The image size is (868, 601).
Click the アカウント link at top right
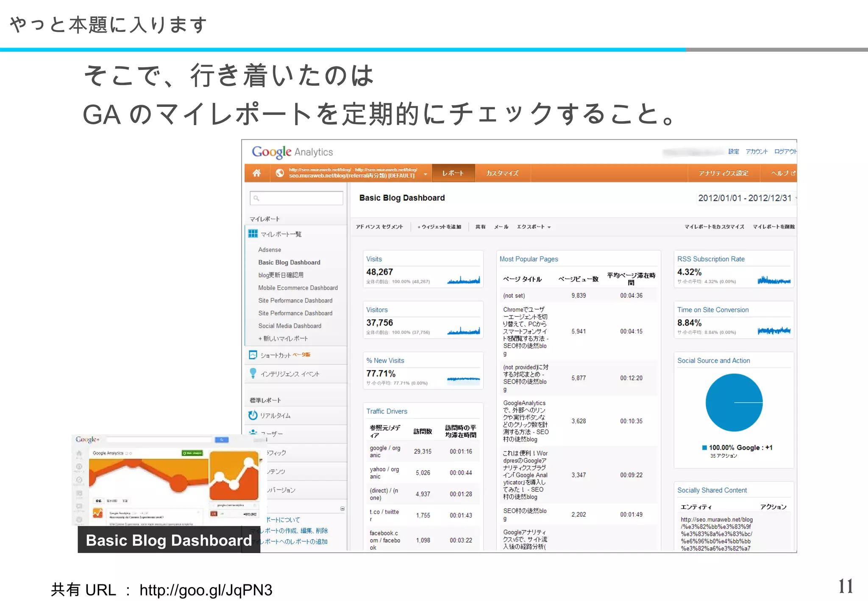(757, 152)
